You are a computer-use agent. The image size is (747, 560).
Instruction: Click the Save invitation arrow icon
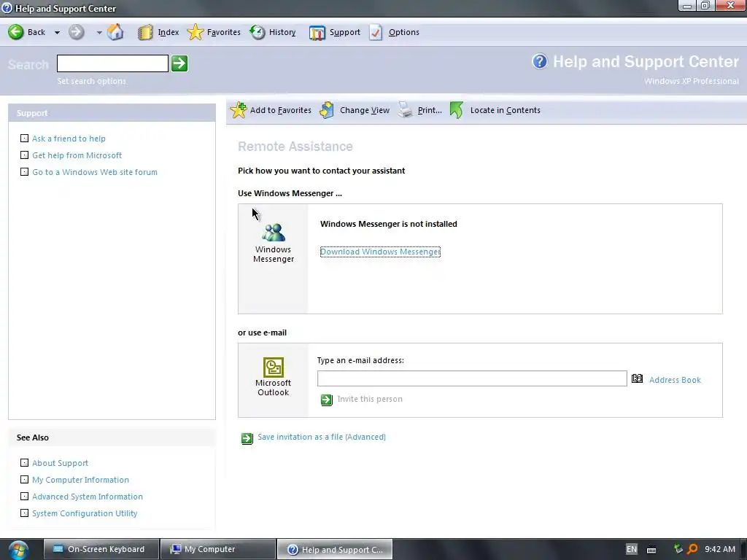click(247, 438)
